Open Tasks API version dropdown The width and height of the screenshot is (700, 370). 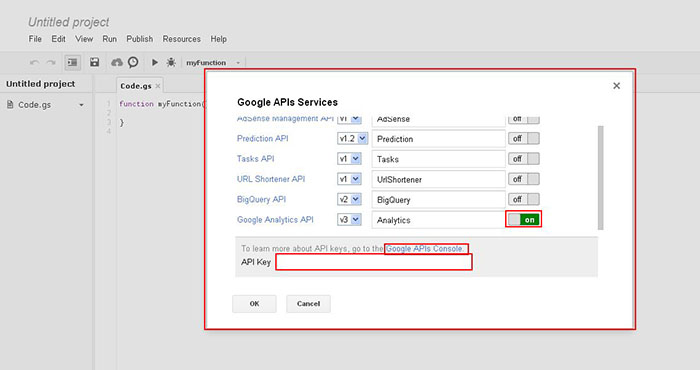(349, 159)
